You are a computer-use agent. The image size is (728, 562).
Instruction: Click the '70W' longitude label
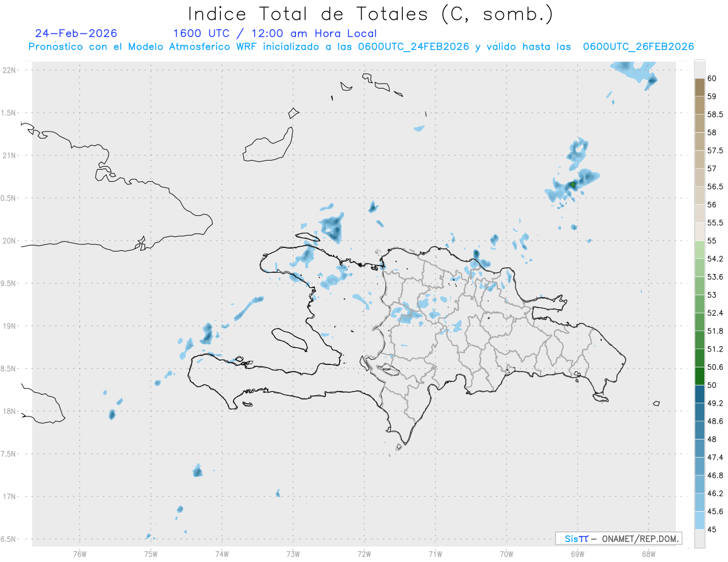(x=507, y=554)
